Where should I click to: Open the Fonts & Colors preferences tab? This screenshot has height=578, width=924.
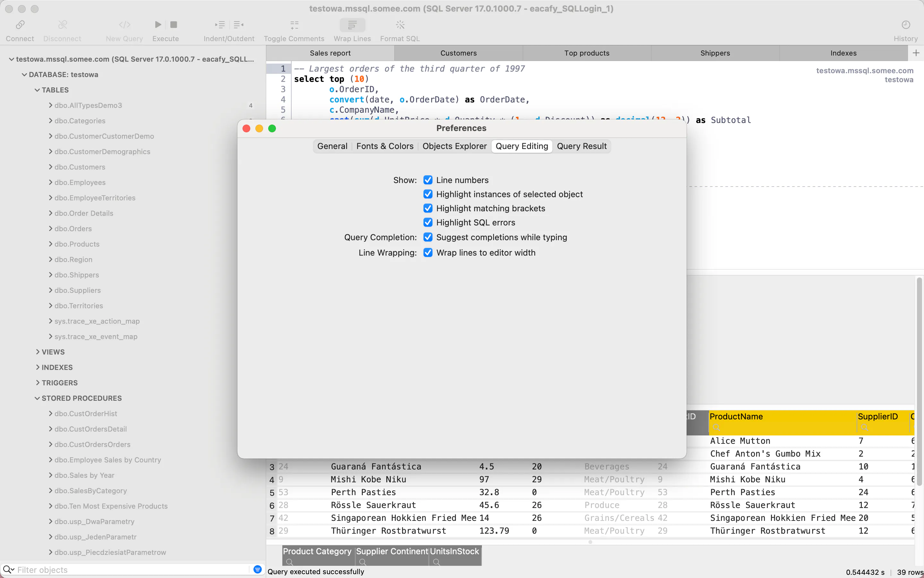pos(385,146)
